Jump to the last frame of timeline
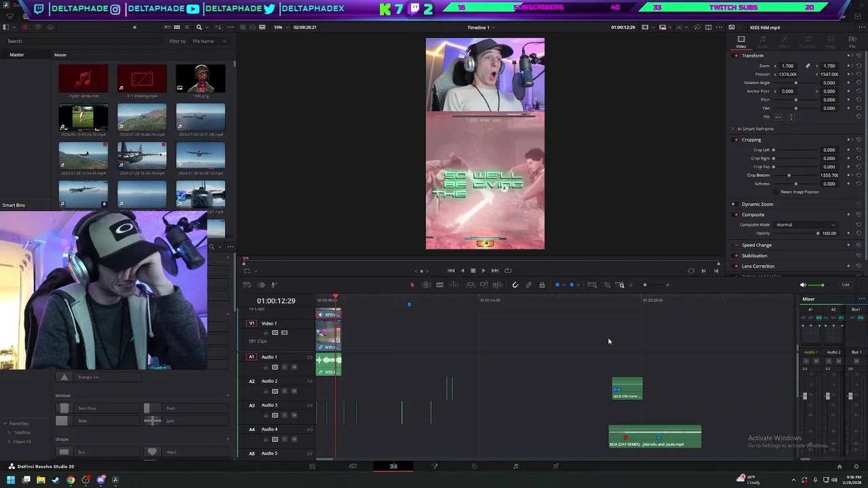This screenshot has width=868, height=488. [494, 270]
